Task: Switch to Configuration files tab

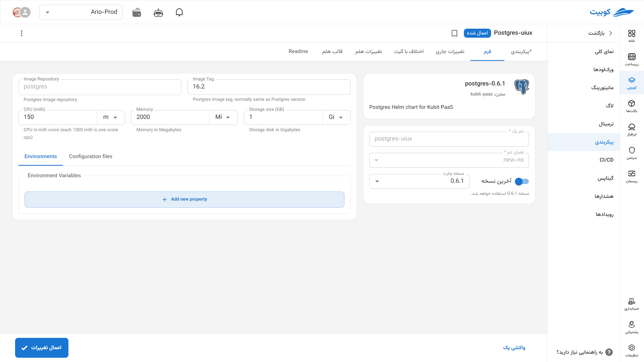Action: point(91,156)
